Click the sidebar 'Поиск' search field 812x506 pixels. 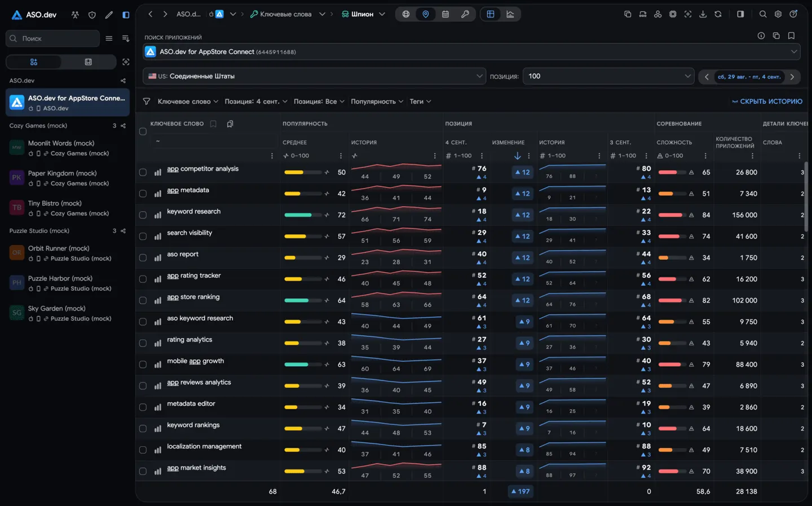click(53, 38)
